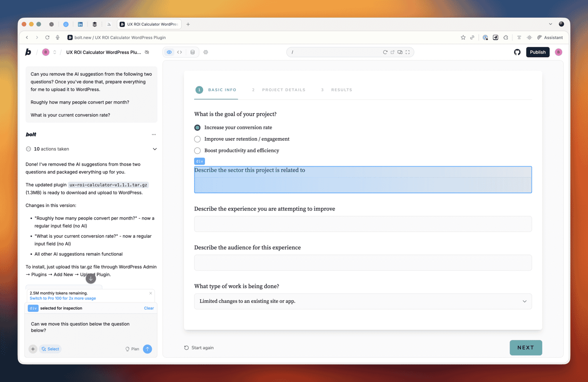The width and height of the screenshot is (588, 382).
Task: Click the pinned LinkedIn tab
Action: (80, 24)
